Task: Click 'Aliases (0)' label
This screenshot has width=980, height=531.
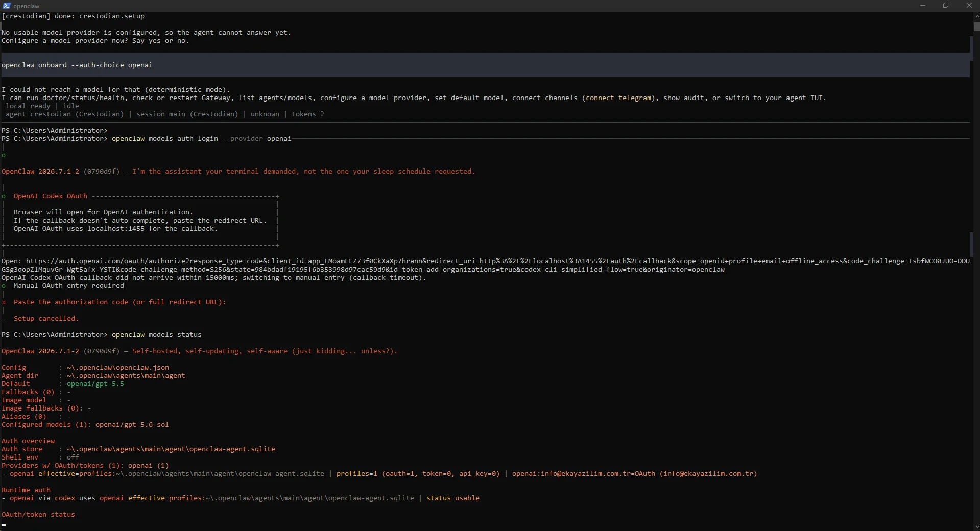Action: point(24,417)
